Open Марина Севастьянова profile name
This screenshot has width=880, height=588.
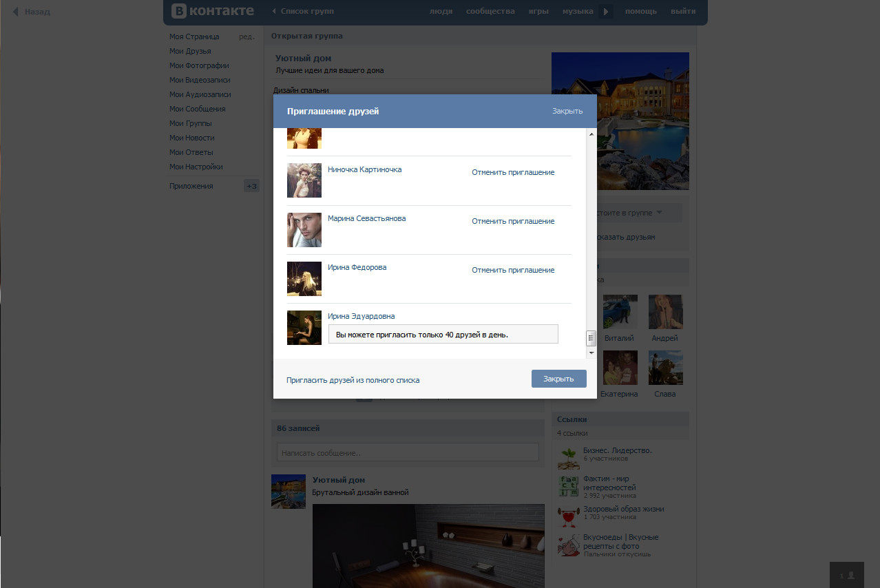click(x=366, y=218)
